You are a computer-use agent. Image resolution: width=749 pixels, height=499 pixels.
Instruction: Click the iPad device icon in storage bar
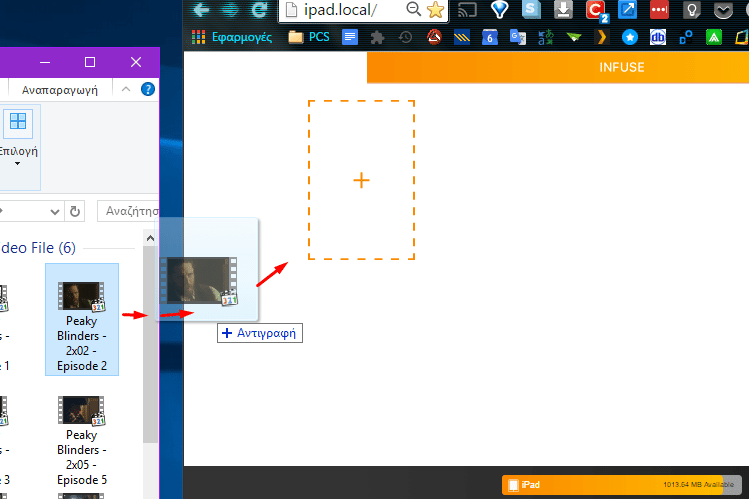tap(513, 485)
